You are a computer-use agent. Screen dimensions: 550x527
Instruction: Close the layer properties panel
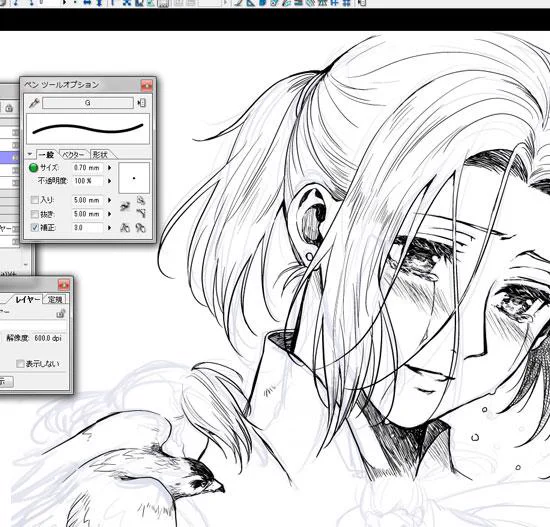click(x=63, y=285)
